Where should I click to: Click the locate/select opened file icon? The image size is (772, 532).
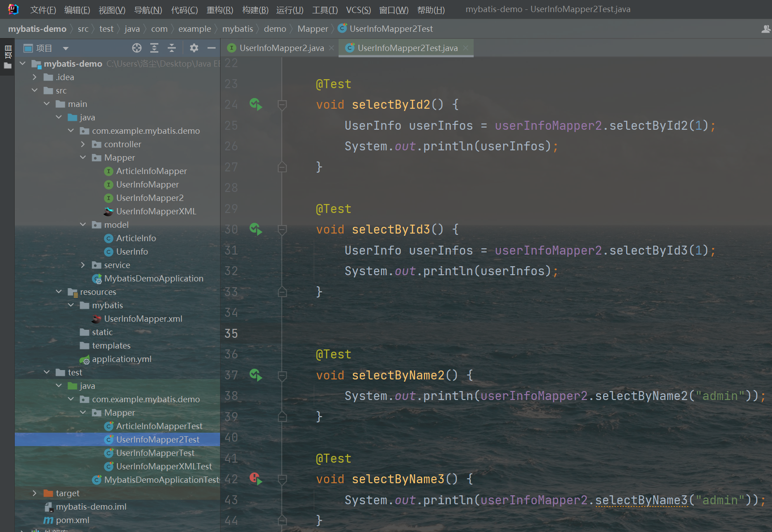(137, 48)
